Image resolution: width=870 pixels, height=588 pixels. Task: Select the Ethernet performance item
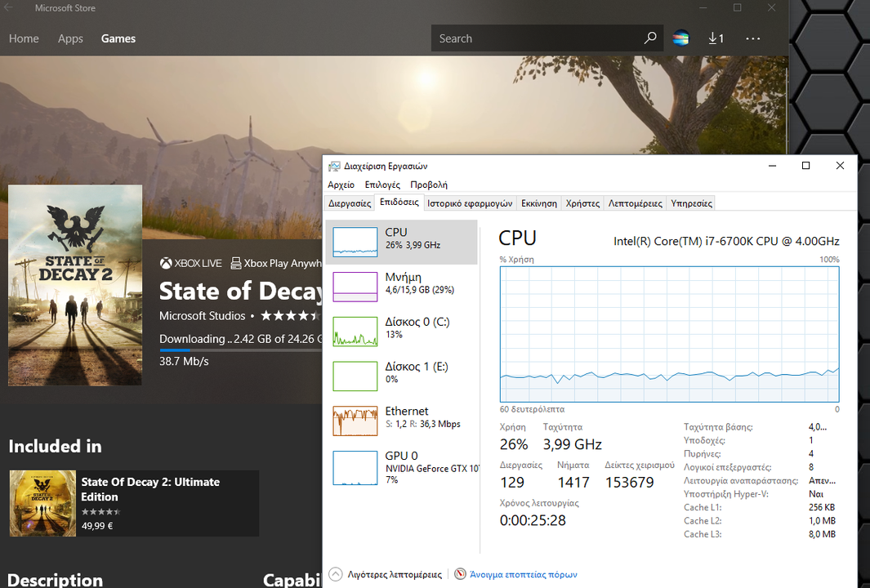[401, 421]
